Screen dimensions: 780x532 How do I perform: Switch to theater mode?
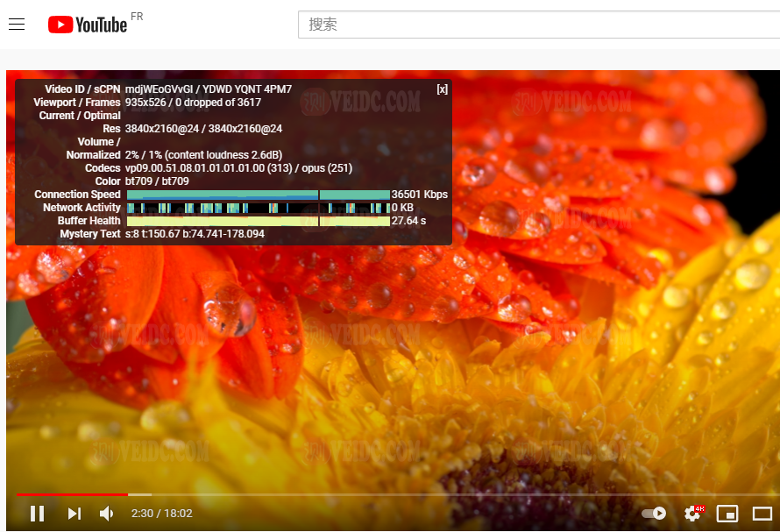point(762,513)
